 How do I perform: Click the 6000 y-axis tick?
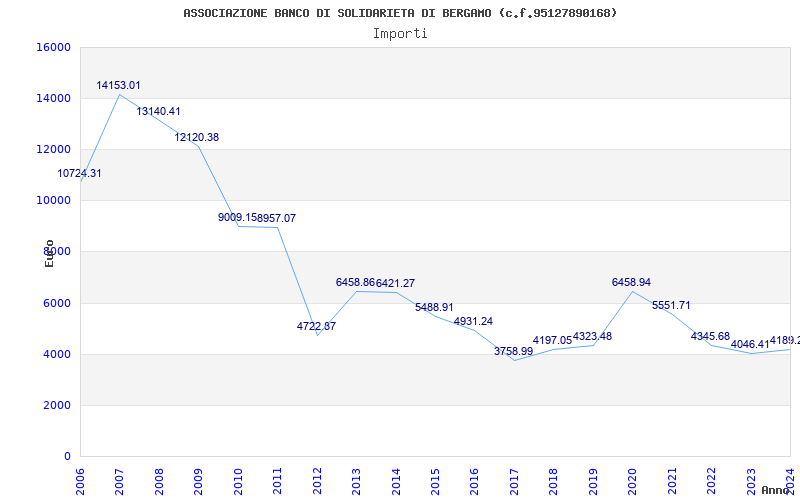coord(57,303)
